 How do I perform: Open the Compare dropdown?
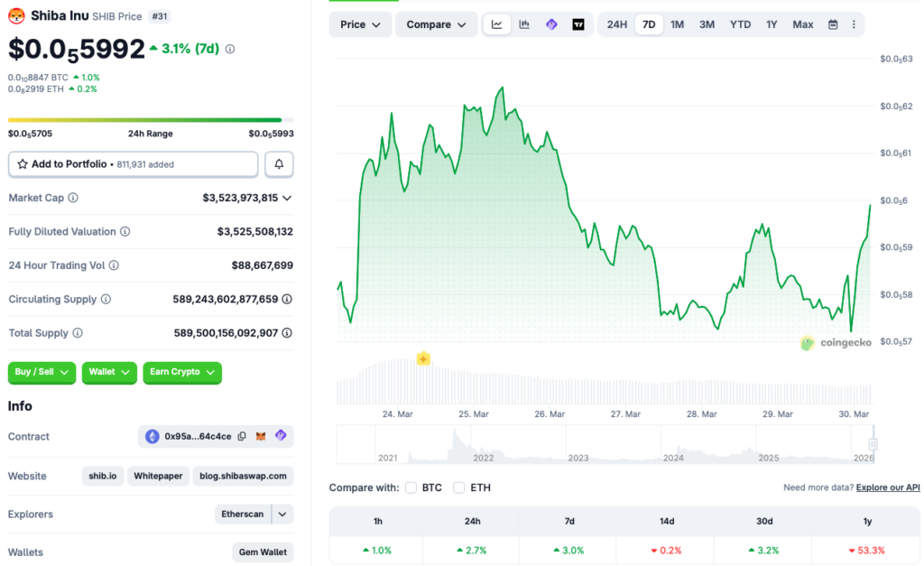(436, 24)
